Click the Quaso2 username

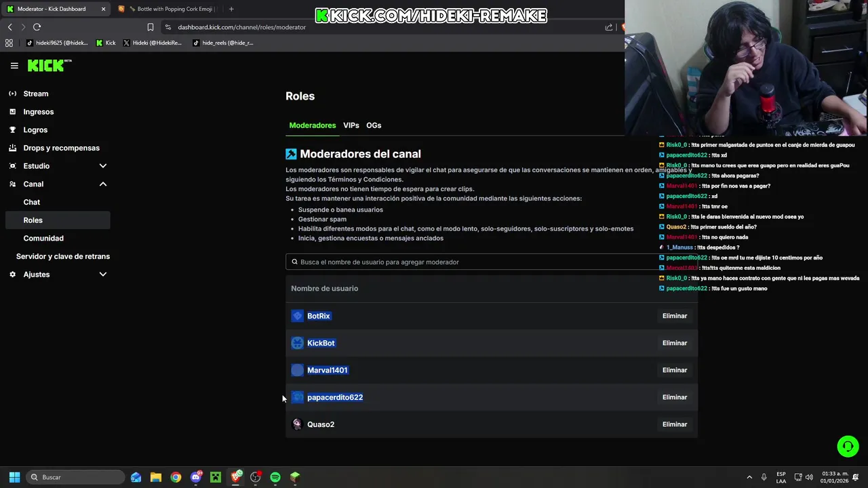click(321, 424)
